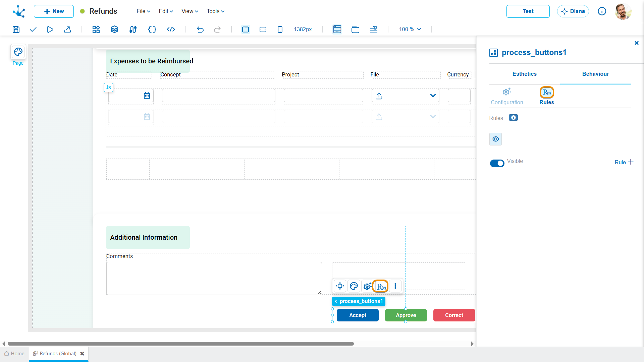The width and height of the screenshot is (644, 362).
Task: Click the New button
Action: (54, 11)
